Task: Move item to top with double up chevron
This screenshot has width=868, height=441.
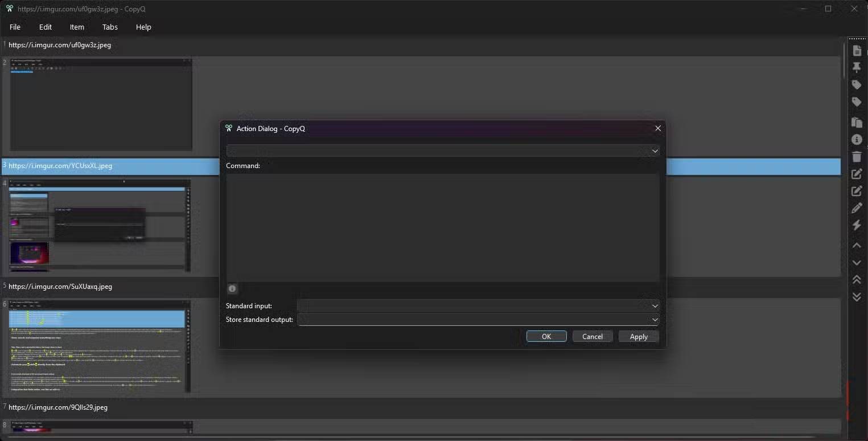Action: [x=857, y=280]
